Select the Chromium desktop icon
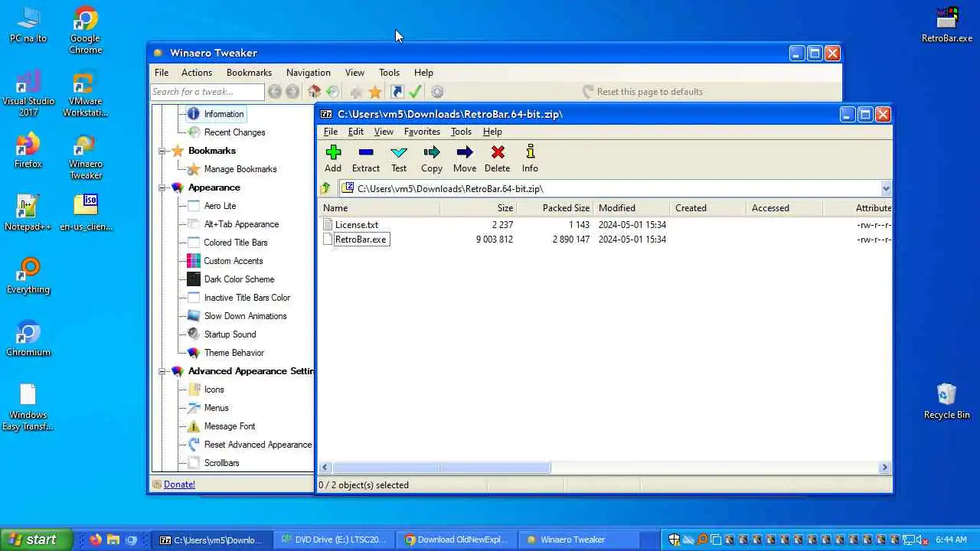 point(28,338)
